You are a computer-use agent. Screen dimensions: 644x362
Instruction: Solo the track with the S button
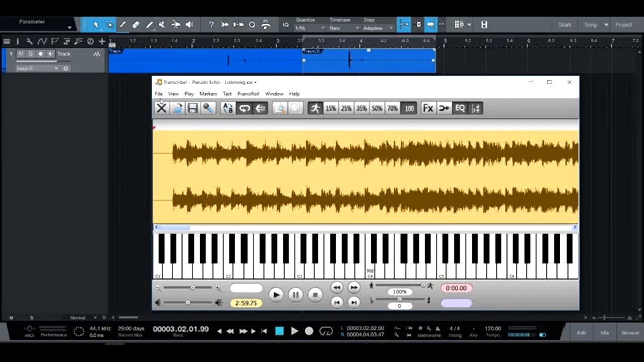click(31, 54)
